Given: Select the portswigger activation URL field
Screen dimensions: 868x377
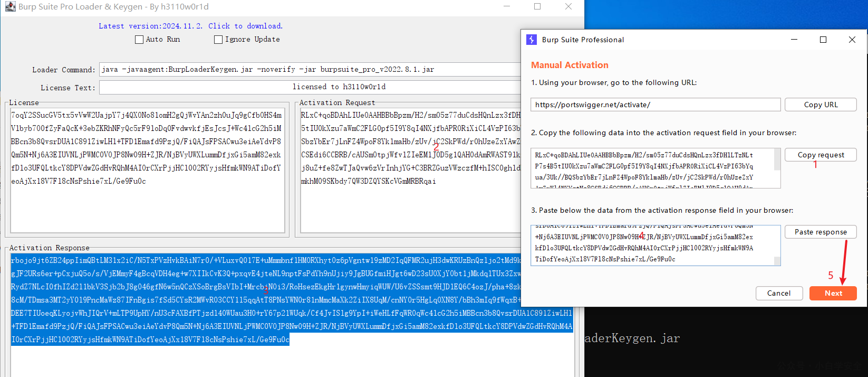Looking at the screenshot, I should click(655, 105).
